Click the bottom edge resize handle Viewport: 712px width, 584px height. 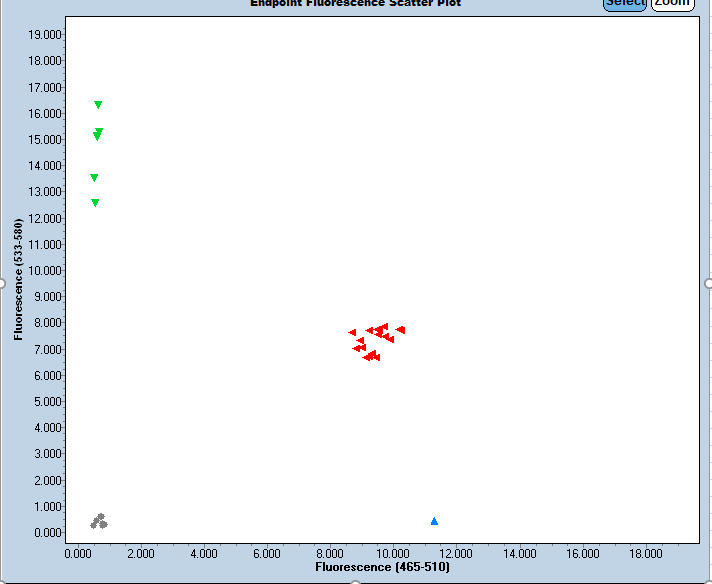pos(356,581)
